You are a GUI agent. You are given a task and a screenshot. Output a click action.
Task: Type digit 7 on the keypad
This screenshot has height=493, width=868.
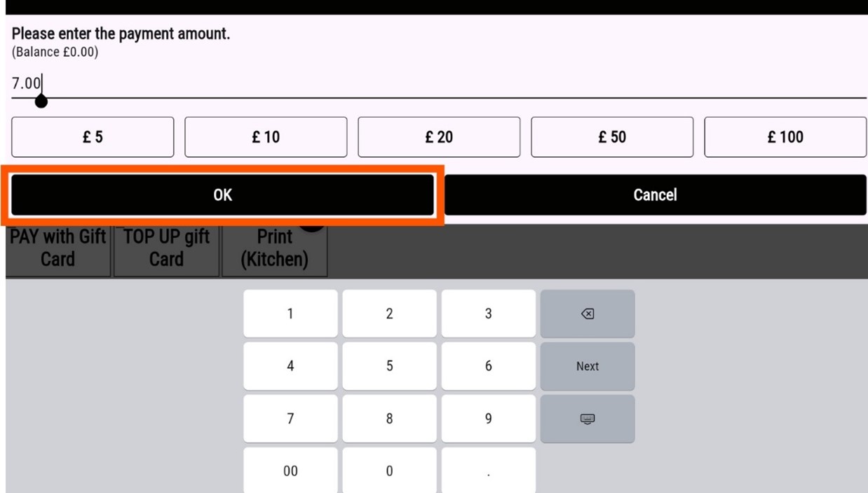[x=290, y=419]
